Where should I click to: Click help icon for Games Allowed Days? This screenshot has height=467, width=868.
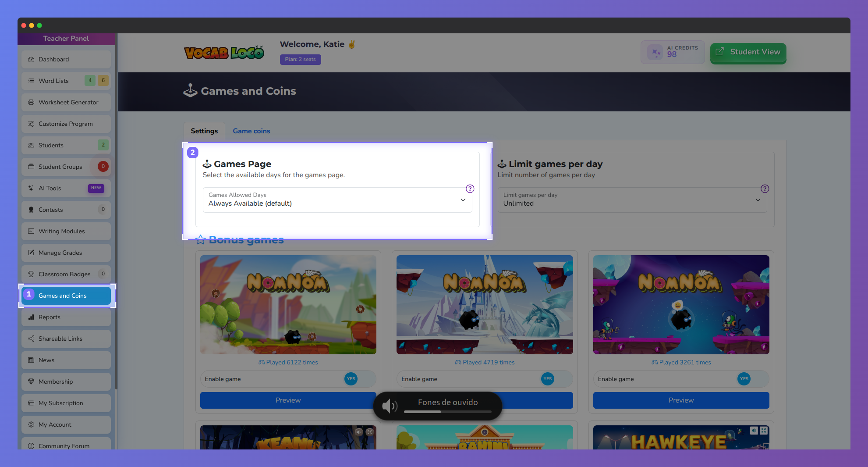tap(470, 189)
